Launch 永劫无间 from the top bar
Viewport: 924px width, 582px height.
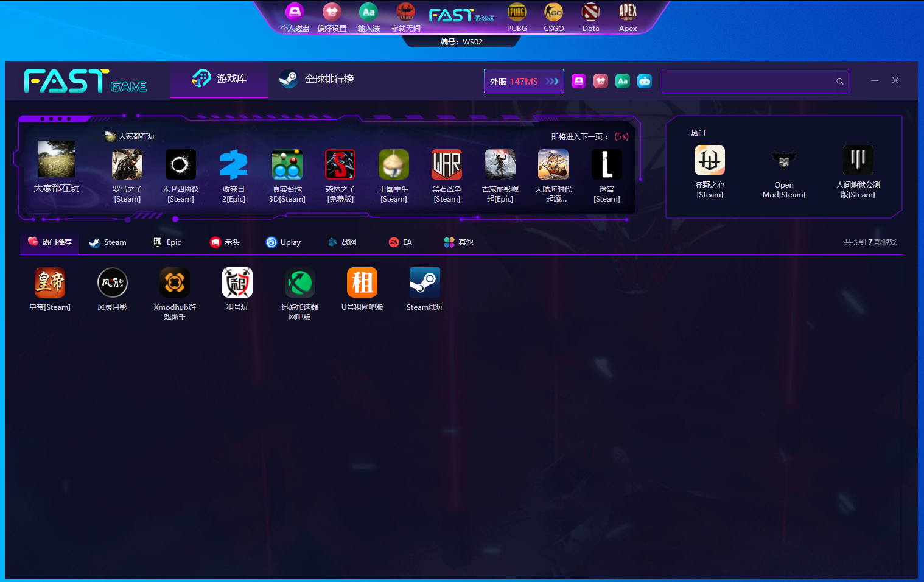(405, 18)
